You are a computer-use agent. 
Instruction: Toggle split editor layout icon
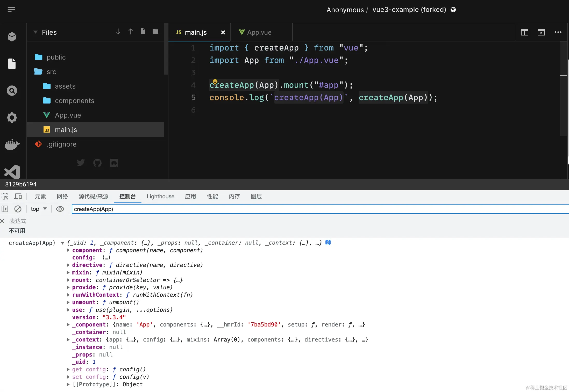click(525, 32)
